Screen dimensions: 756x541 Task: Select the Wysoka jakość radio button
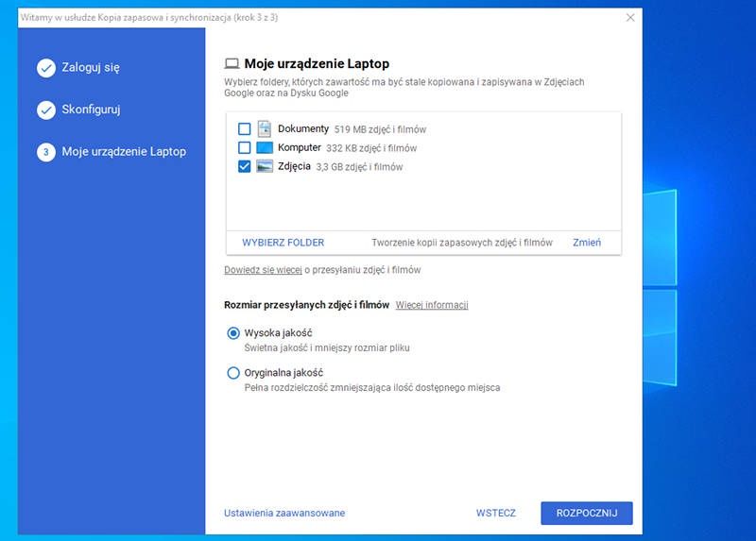point(233,333)
